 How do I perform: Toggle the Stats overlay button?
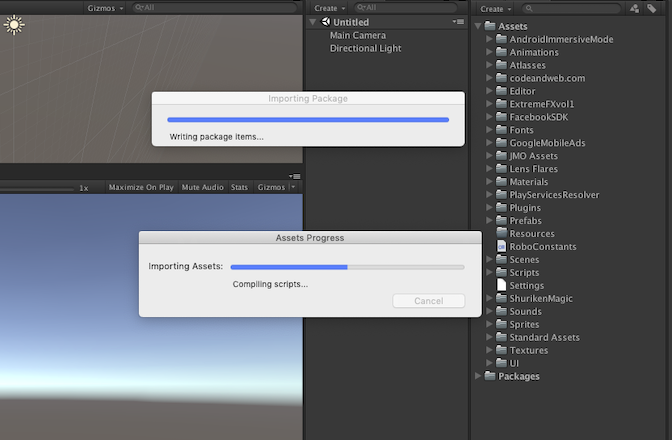pos(239,187)
